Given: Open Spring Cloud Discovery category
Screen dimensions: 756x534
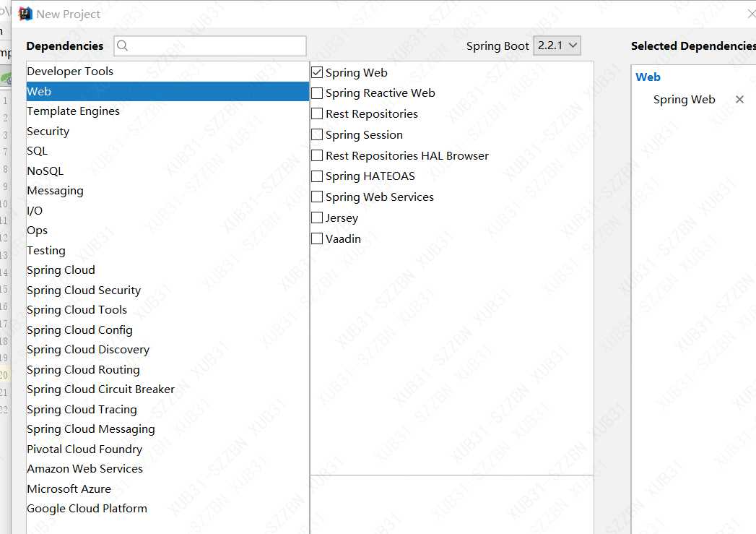Looking at the screenshot, I should [x=168, y=350].
